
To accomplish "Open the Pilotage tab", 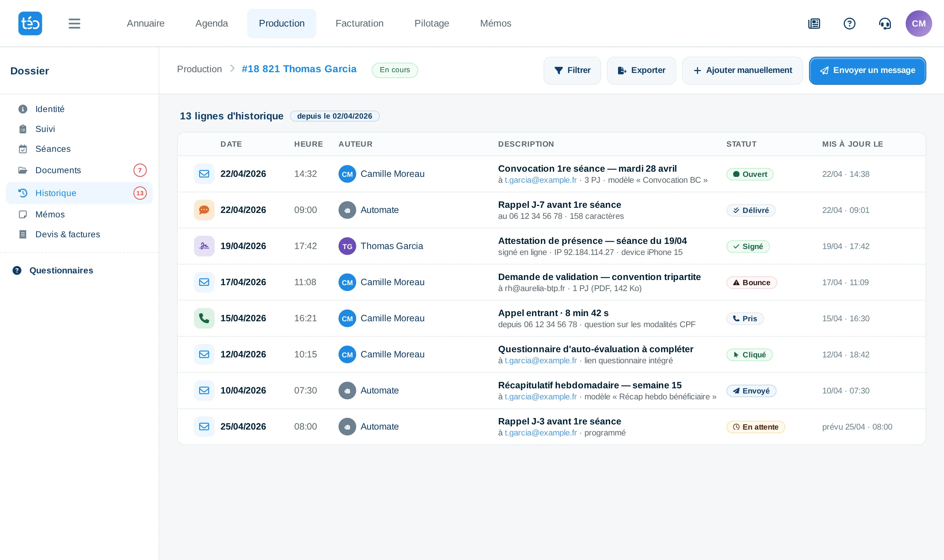I will 431,24.
